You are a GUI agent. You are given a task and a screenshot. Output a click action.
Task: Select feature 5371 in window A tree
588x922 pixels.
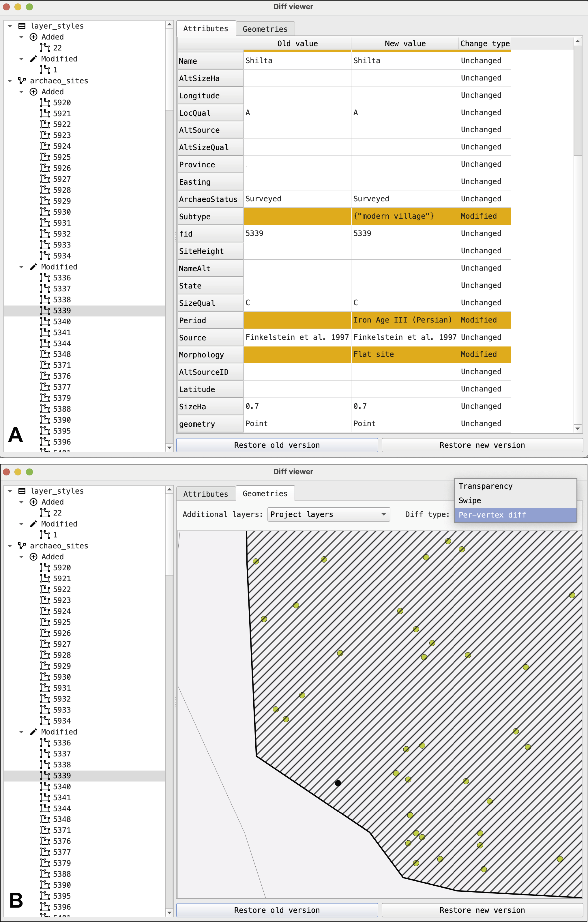(x=62, y=365)
